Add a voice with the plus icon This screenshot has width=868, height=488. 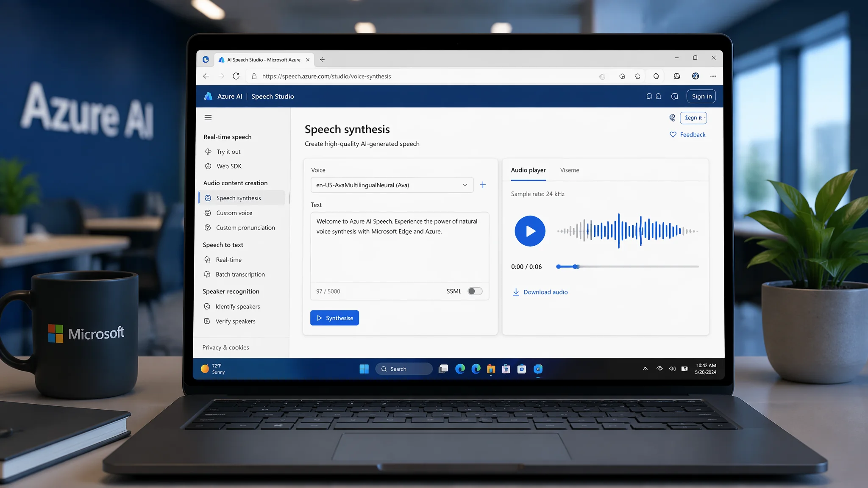(x=483, y=185)
